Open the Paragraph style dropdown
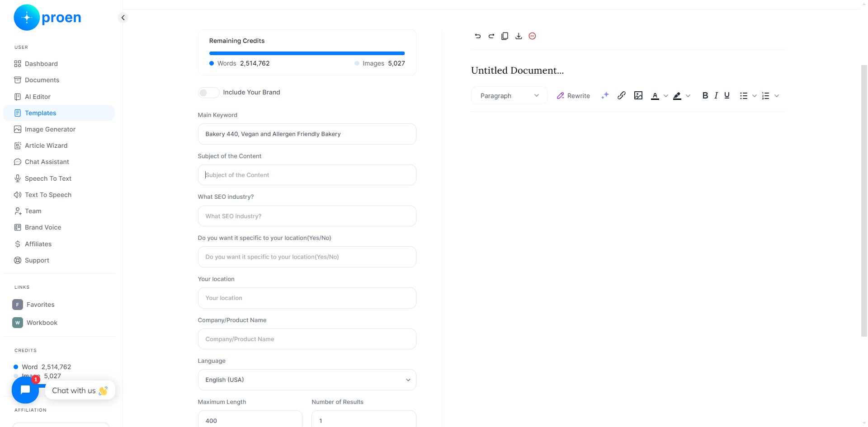 coord(509,96)
